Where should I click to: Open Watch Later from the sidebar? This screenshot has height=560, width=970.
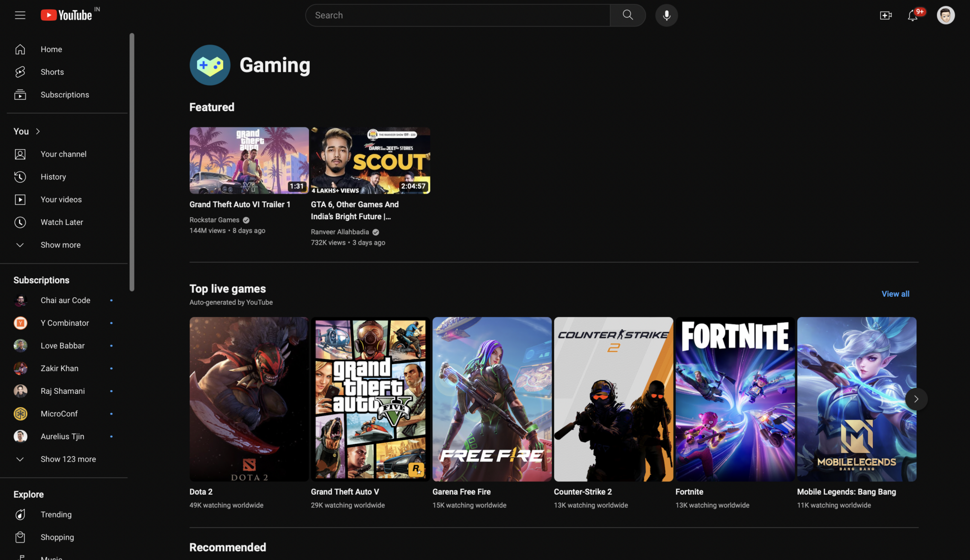pos(62,222)
